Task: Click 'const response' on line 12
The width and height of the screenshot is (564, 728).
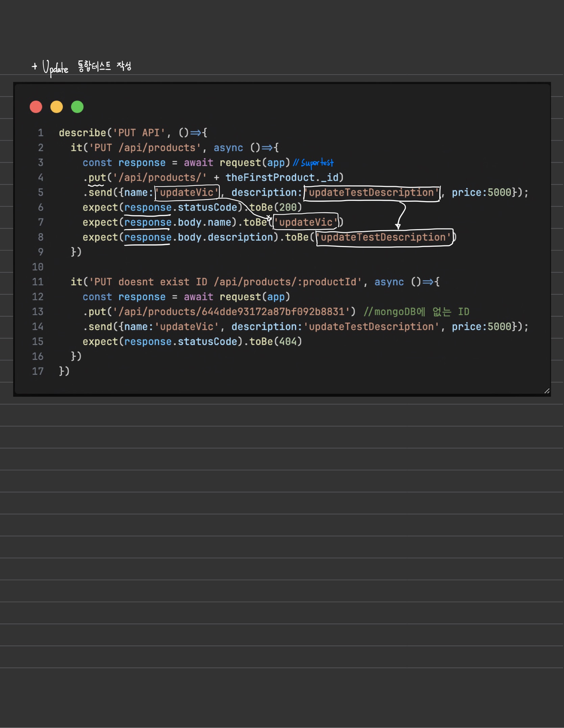Action: [124, 297]
